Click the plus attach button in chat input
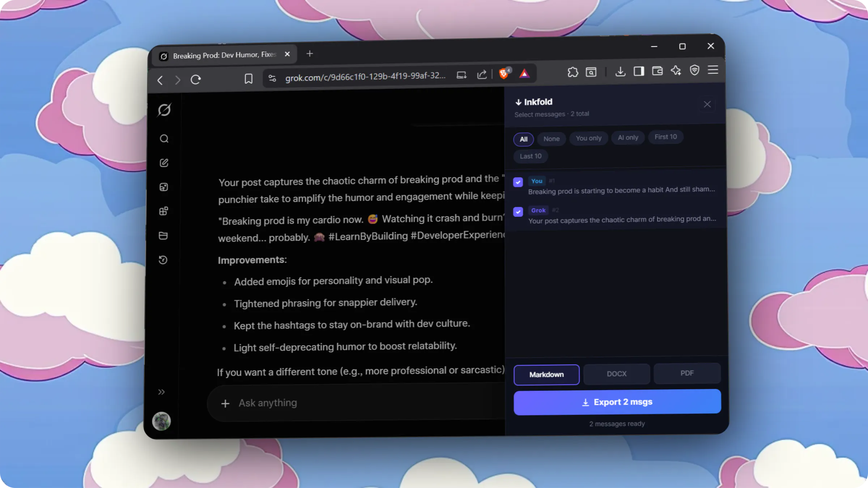Viewport: 868px width, 488px height. 225,404
